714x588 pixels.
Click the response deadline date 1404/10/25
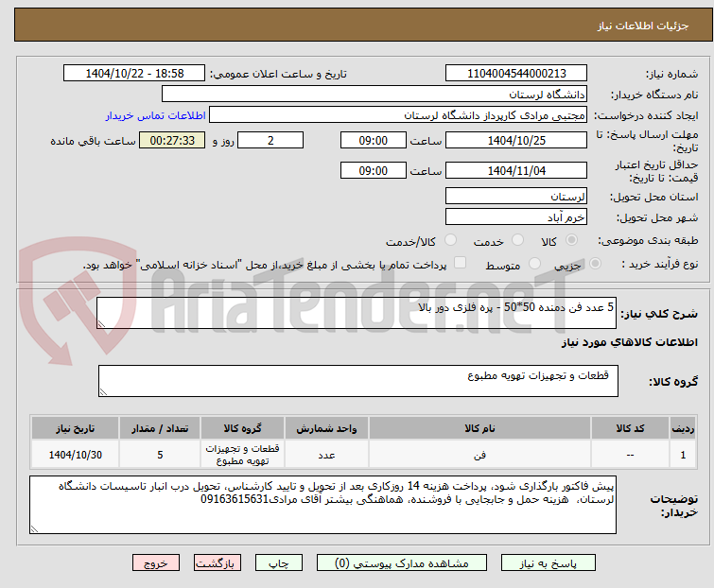click(516, 140)
